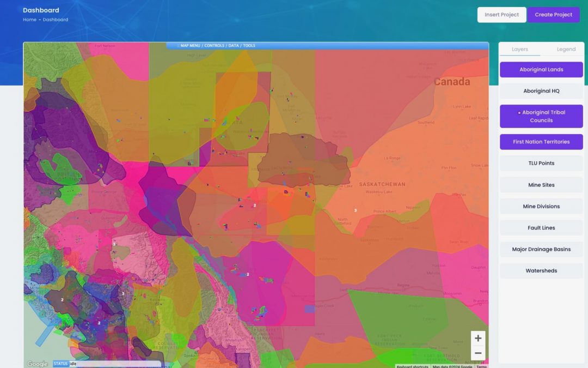The image size is (588, 368).
Task: Select the Layers tab
Action: pos(519,49)
